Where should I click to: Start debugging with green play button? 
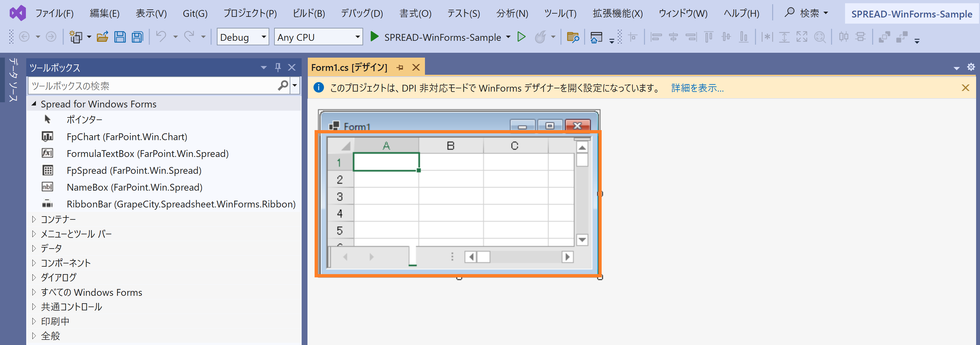point(374,37)
